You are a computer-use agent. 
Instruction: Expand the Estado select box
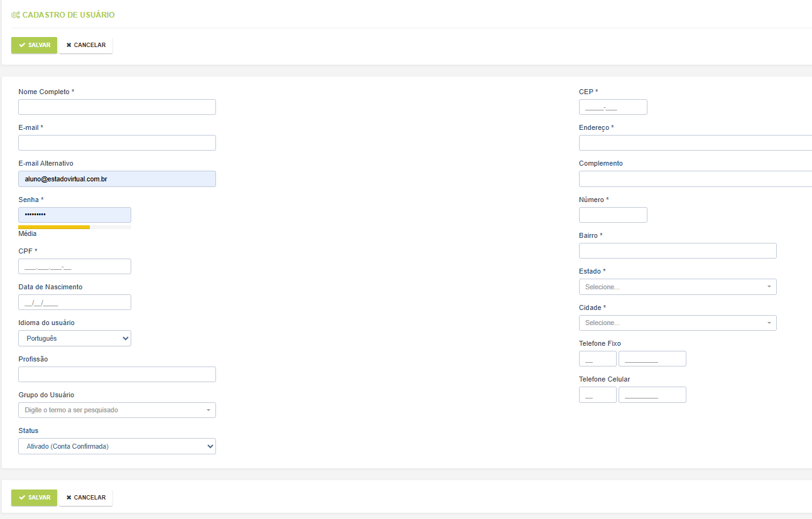pyautogui.click(x=677, y=287)
